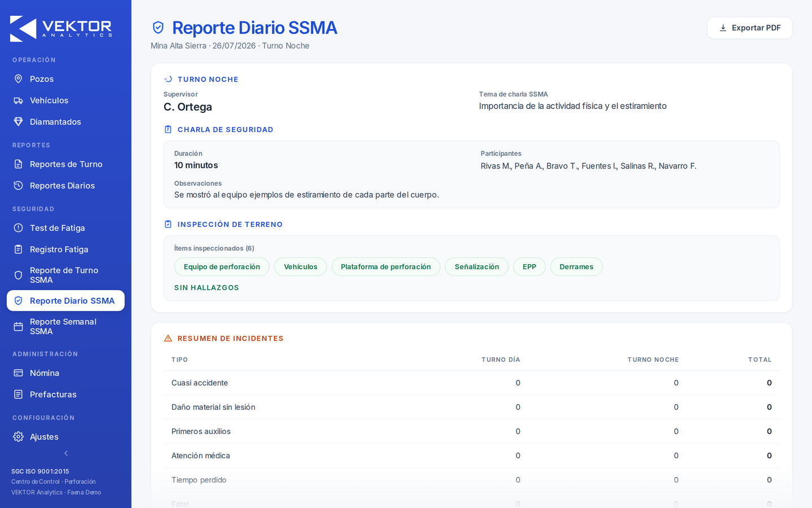Click the TURNO NOCHE column header
Screen dimensions: 812x508
click(x=653, y=360)
